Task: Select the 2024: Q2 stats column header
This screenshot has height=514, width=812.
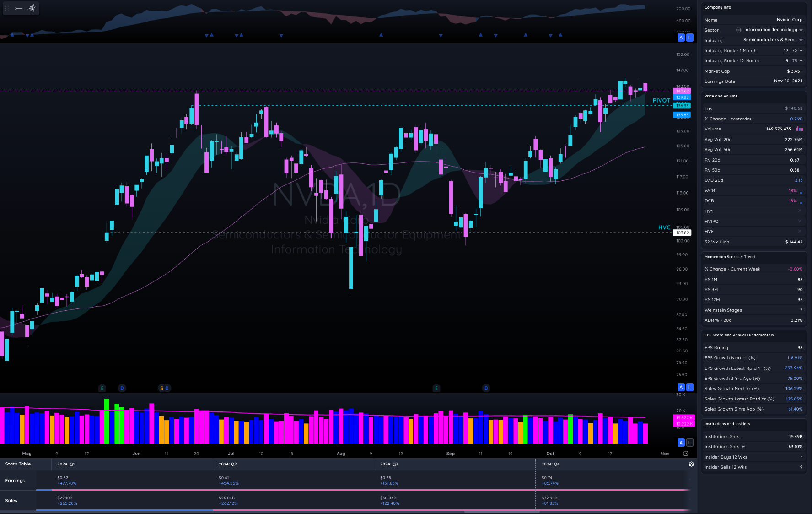Action: (x=227, y=464)
